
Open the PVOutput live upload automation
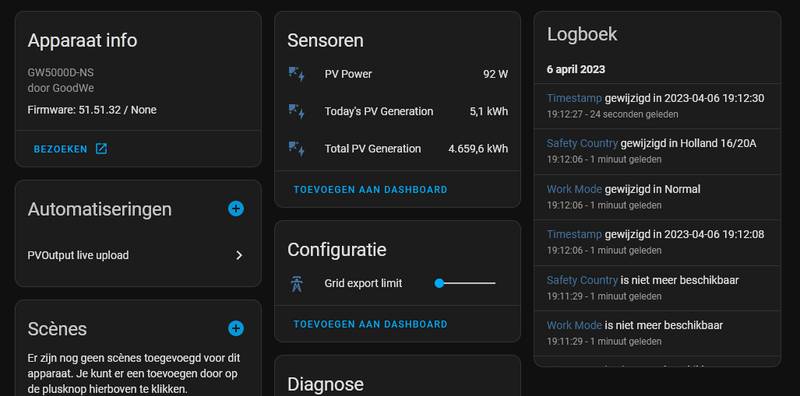coord(137,256)
